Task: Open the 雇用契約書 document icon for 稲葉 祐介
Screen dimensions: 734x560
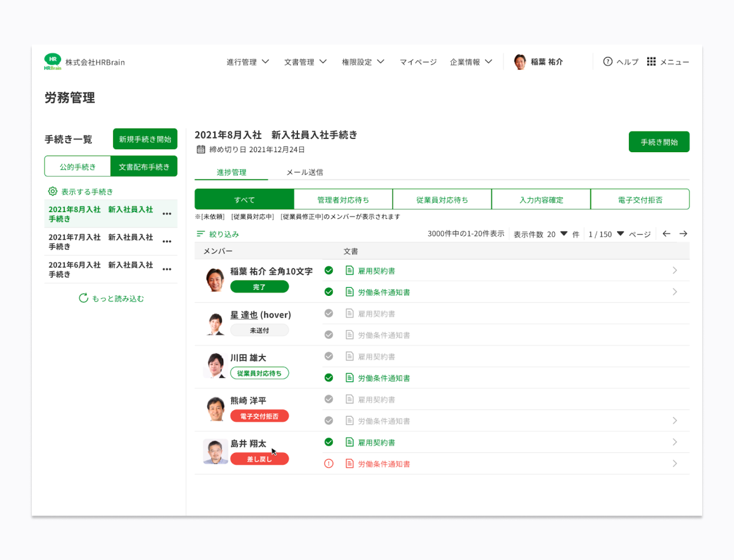Action: pos(349,270)
